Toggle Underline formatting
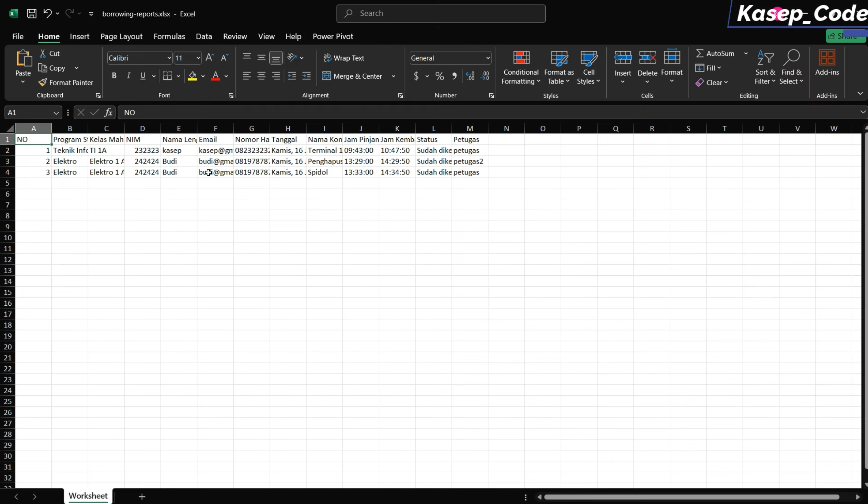Viewport: 868px width, 504px height. coord(143,76)
